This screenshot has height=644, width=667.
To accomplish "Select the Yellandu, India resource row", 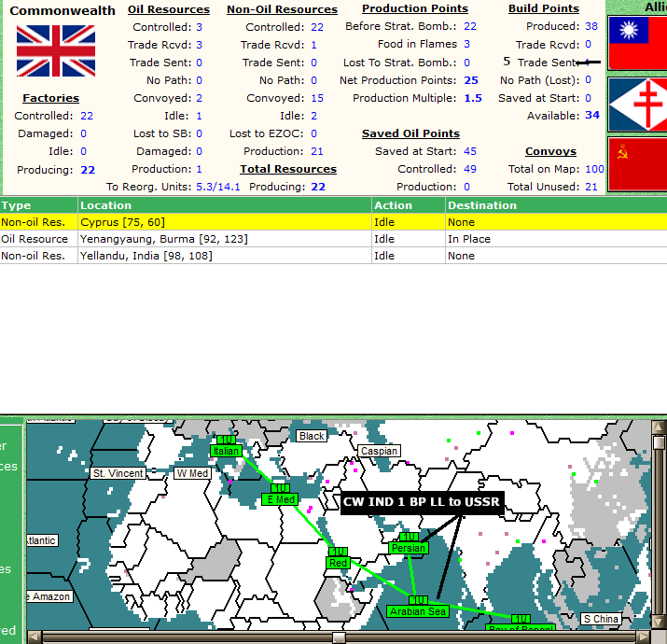I will [x=334, y=256].
